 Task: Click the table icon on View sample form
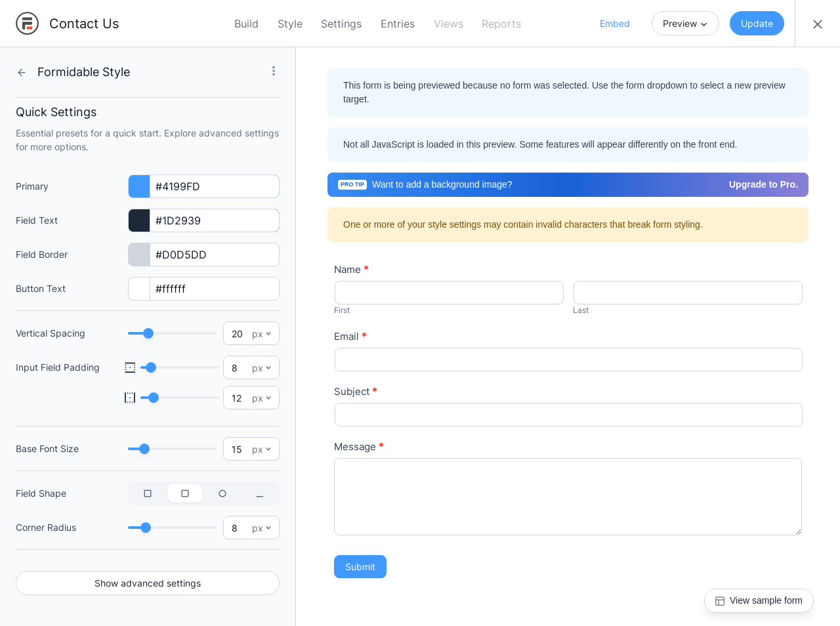[720, 601]
